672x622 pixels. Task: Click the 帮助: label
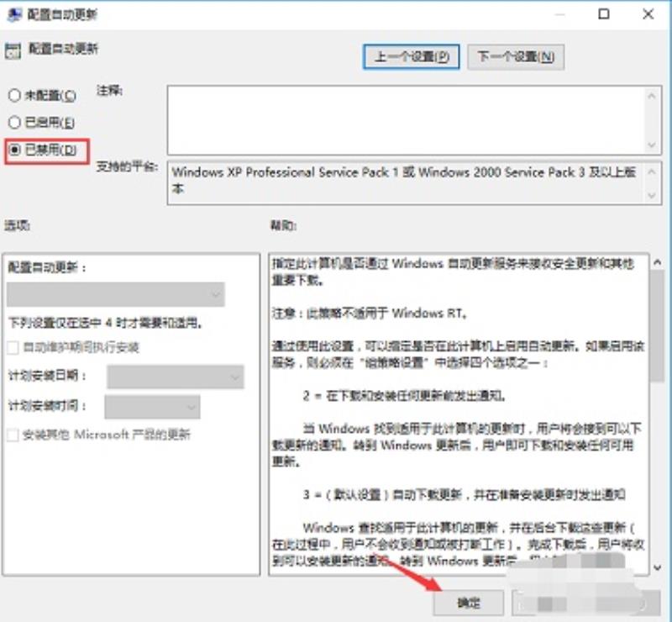pos(283,225)
